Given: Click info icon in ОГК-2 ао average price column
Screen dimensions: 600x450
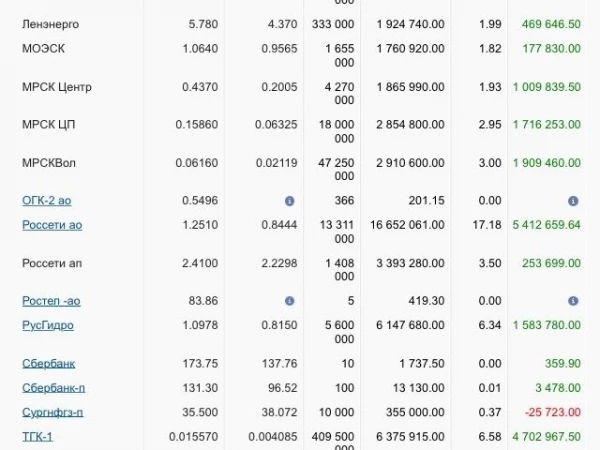Looking at the screenshot, I should click(290, 201).
